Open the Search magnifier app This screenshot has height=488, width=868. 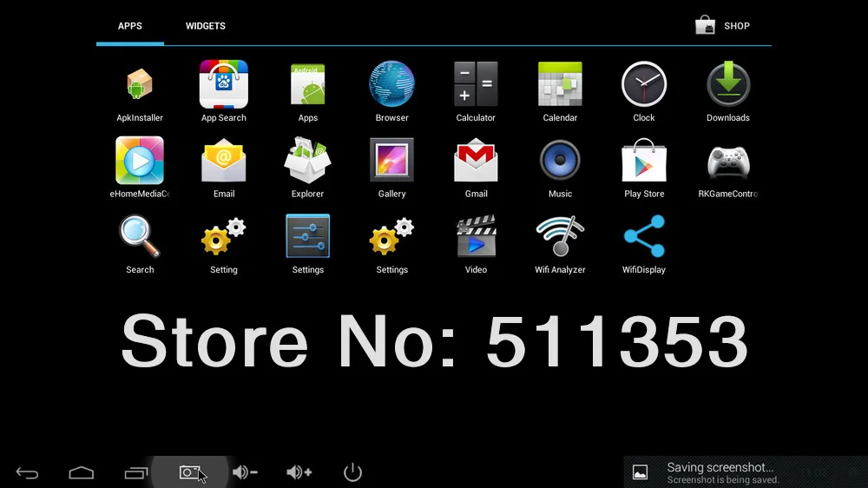coord(140,236)
